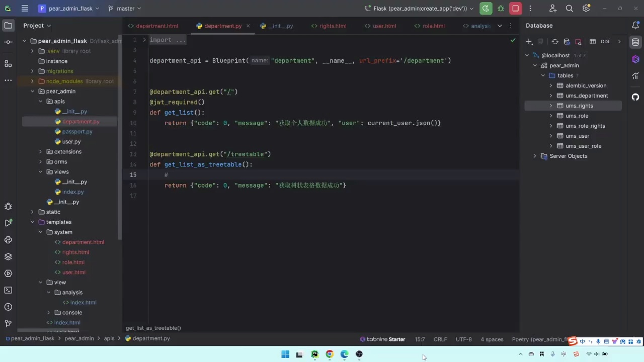The height and width of the screenshot is (362, 644).
Task: Expand the ums_user table node
Action: [x=551, y=136]
